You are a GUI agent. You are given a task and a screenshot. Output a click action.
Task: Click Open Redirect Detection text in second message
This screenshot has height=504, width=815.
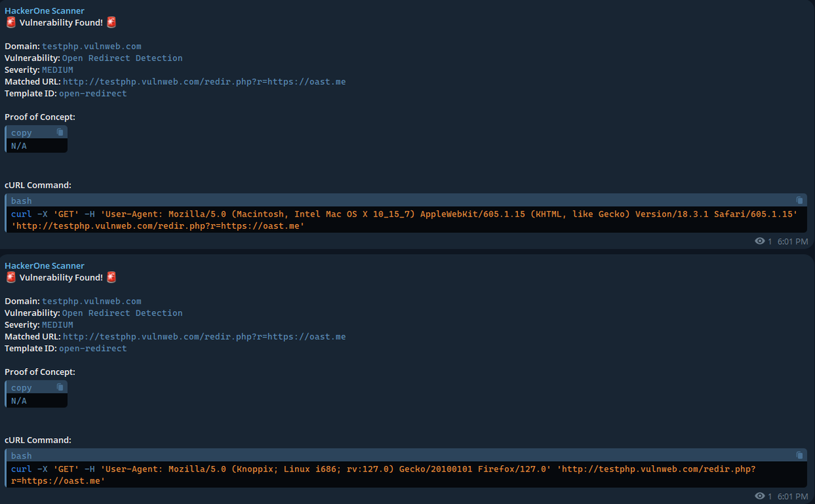point(122,313)
